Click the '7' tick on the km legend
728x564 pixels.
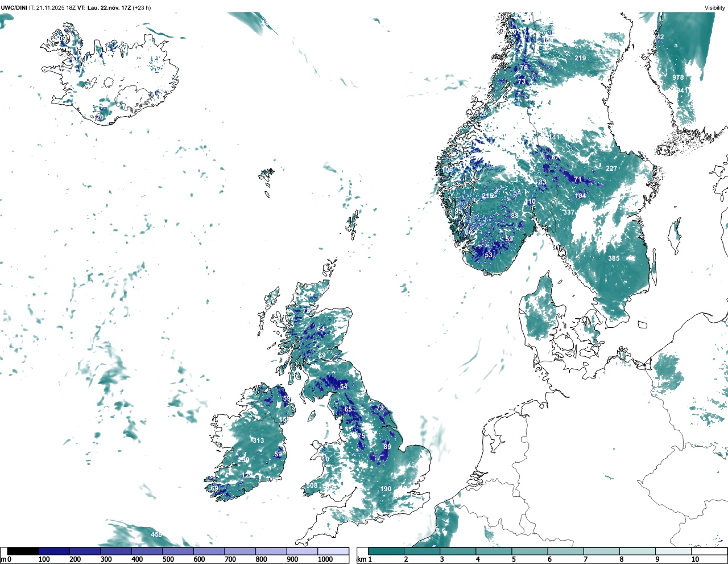click(x=586, y=559)
